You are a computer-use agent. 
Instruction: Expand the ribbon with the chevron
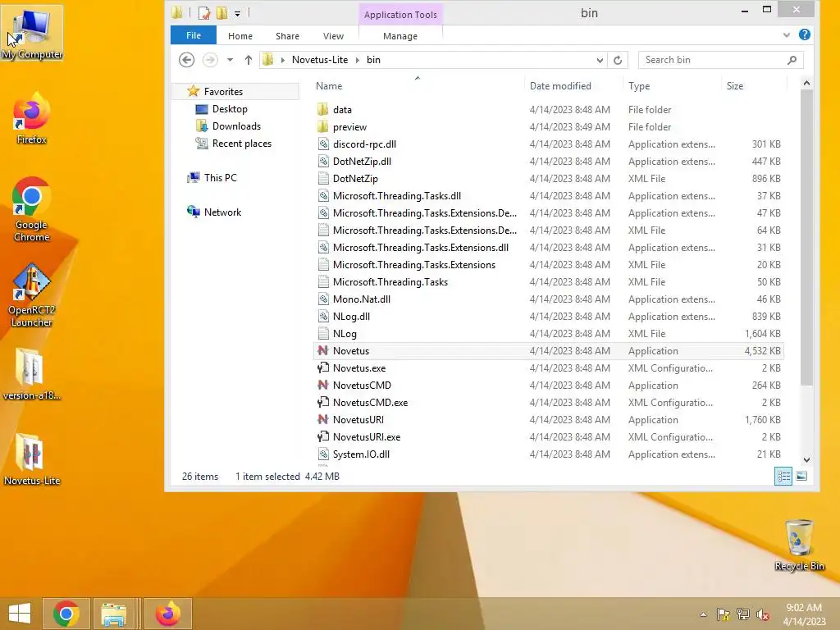[x=787, y=34]
